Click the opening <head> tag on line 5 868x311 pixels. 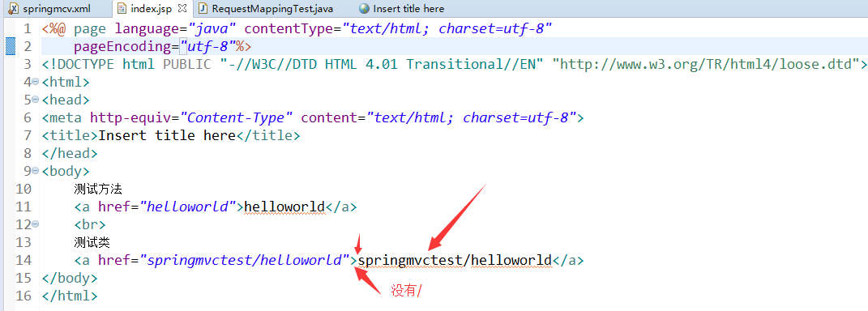pyautogui.click(x=66, y=100)
